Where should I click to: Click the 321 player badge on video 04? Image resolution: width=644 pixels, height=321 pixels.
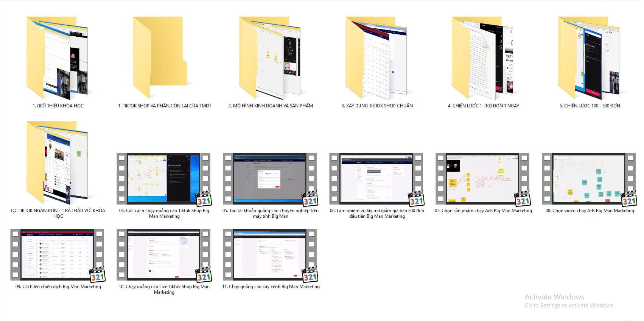pyautogui.click(x=204, y=199)
